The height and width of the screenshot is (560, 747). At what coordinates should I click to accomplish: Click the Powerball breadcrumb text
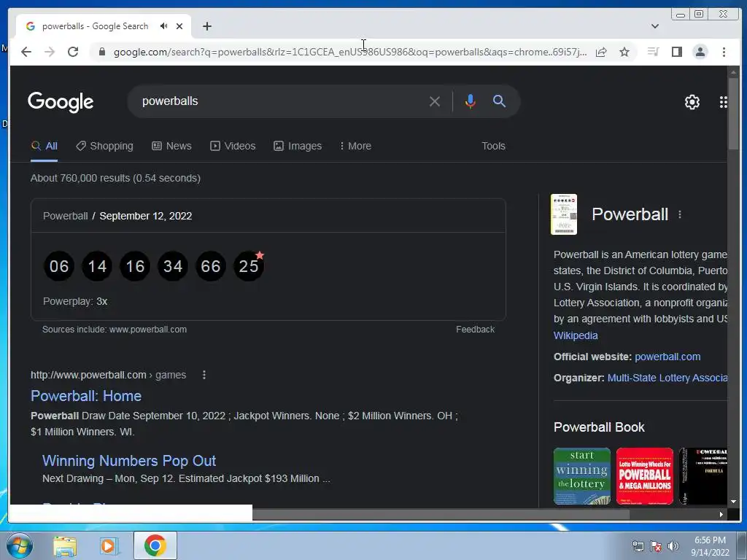tap(65, 216)
